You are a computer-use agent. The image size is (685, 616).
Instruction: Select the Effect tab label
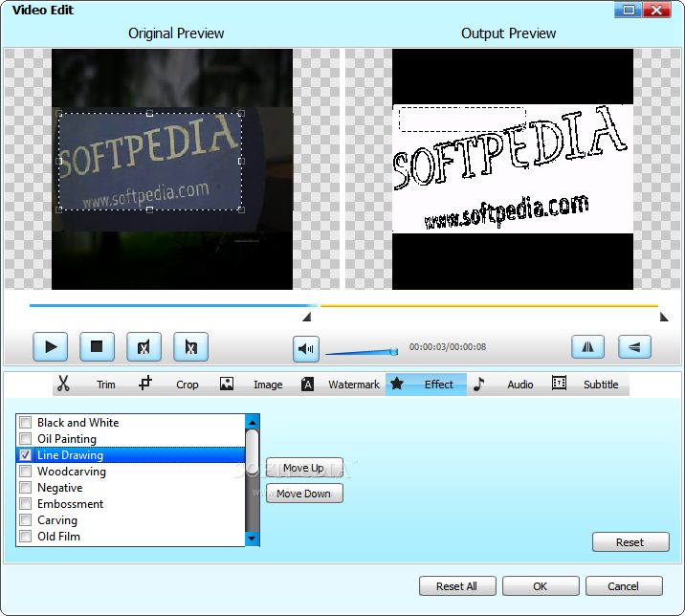(x=438, y=385)
